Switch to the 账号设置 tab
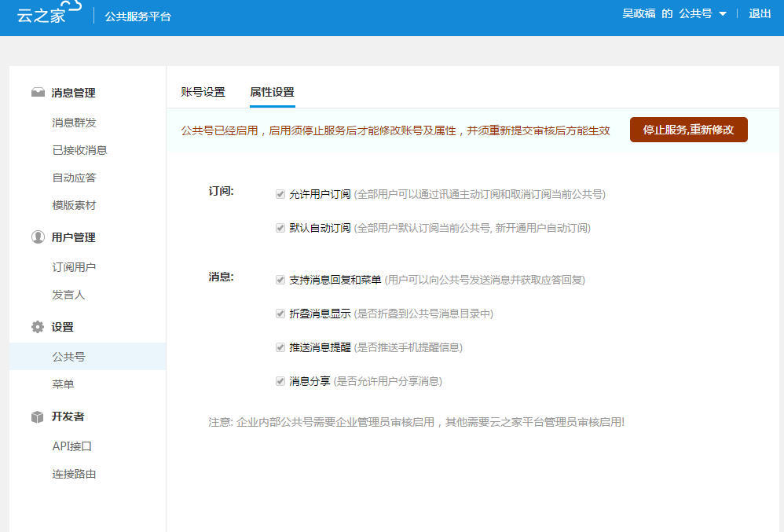Image resolution: width=784 pixels, height=532 pixels. (x=203, y=92)
